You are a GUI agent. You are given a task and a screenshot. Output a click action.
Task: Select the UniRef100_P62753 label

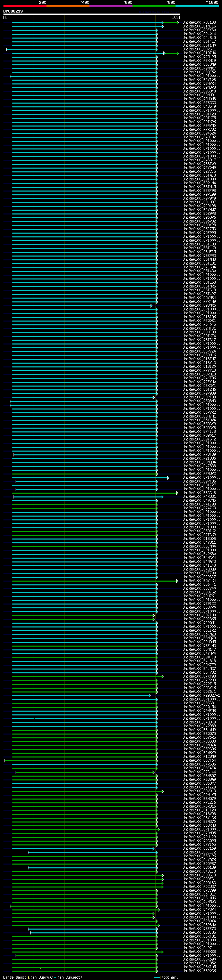click(x=199, y=229)
